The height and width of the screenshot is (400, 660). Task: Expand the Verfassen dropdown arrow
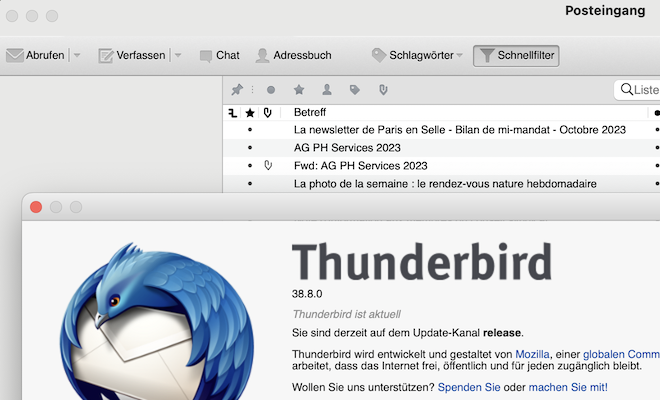click(x=178, y=56)
